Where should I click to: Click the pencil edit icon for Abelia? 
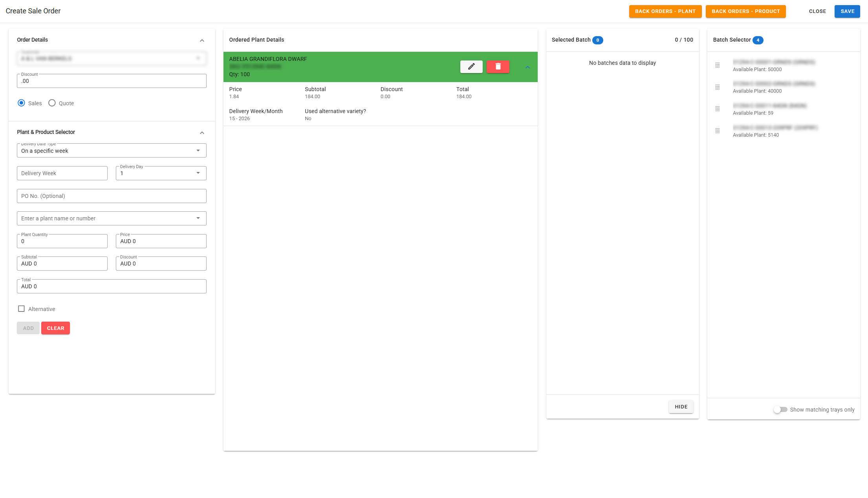pyautogui.click(x=471, y=67)
